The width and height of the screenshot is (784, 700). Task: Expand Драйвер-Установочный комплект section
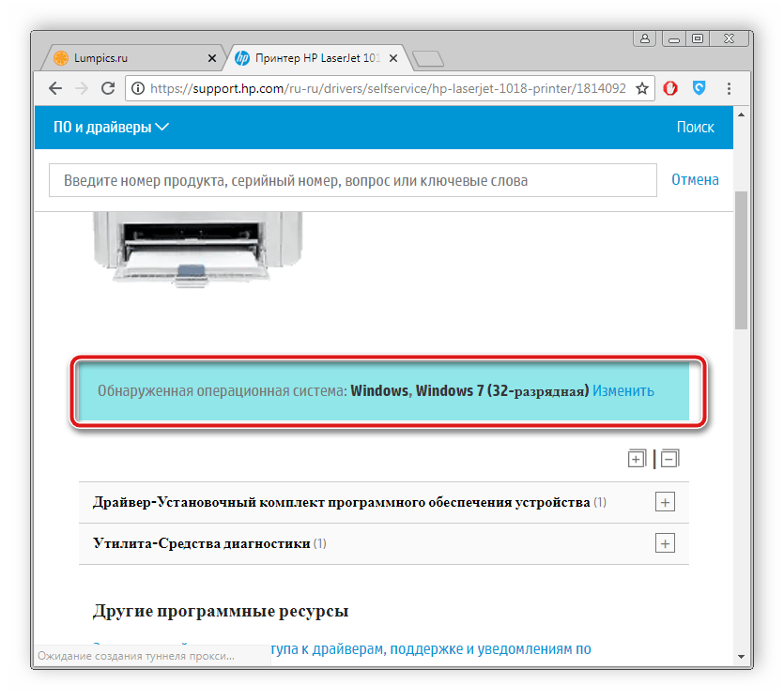tap(665, 502)
